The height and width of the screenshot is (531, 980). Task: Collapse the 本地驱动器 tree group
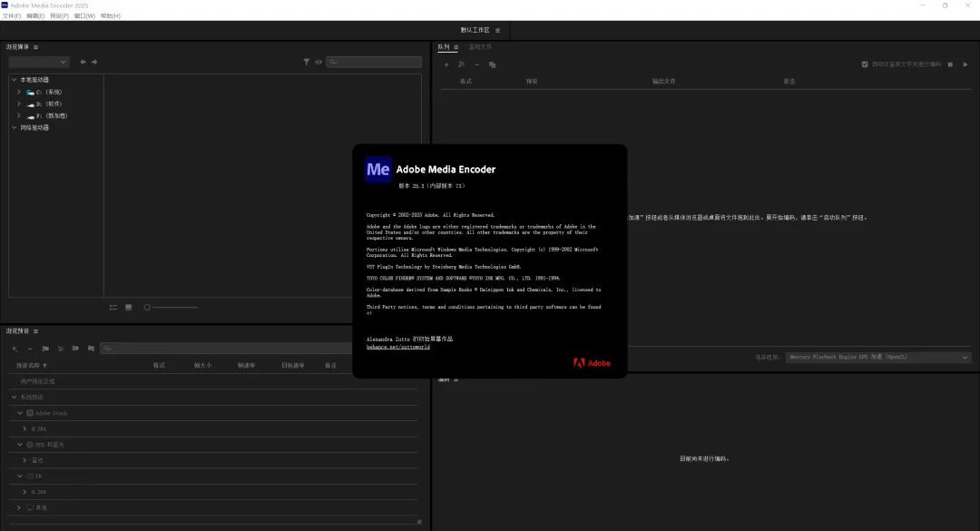click(x=15, y=80)
